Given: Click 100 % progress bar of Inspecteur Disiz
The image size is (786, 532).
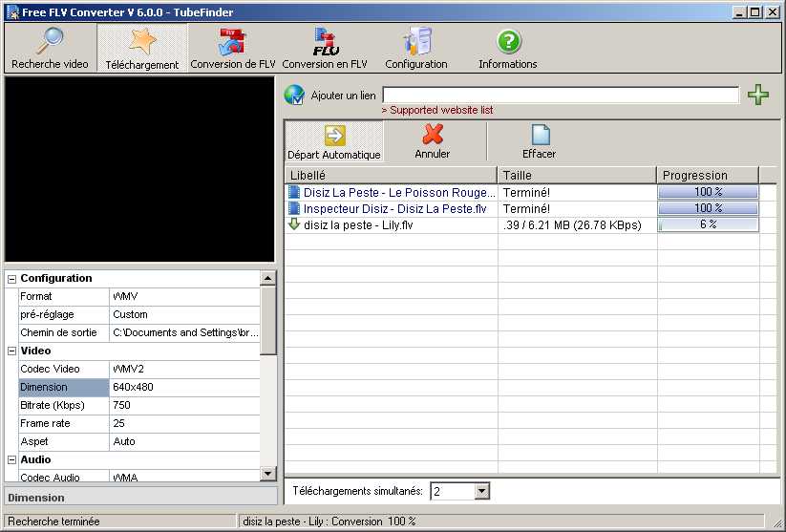Looking at the screenshot, I should coord(708,208).
